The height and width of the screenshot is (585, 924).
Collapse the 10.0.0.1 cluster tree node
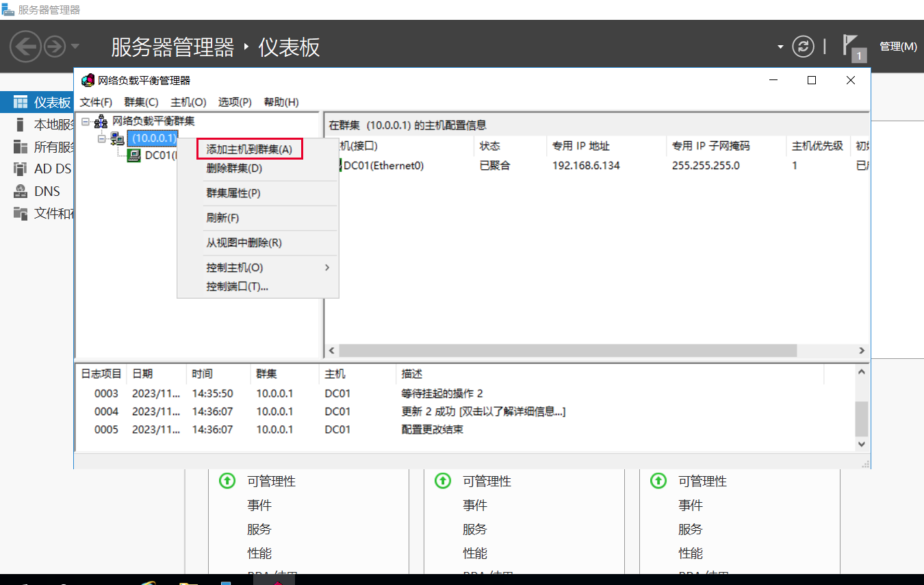coord(102,138)
